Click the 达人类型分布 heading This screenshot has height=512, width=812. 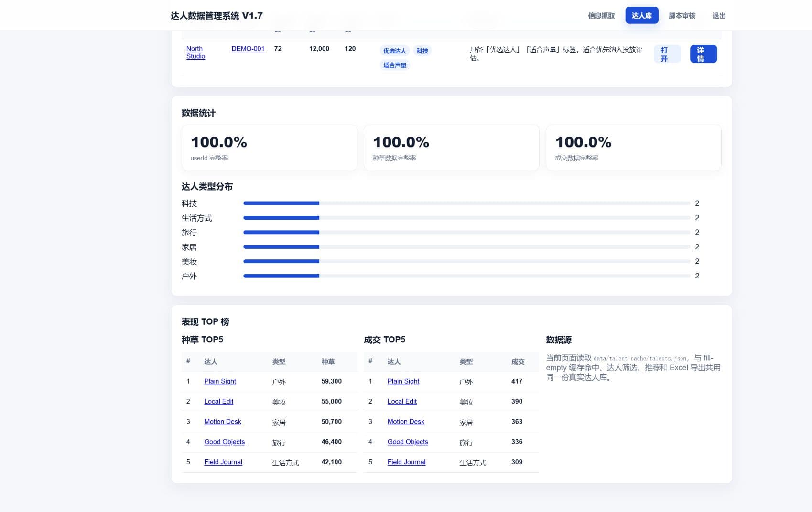pyautogui.click(x=207, y=187)
